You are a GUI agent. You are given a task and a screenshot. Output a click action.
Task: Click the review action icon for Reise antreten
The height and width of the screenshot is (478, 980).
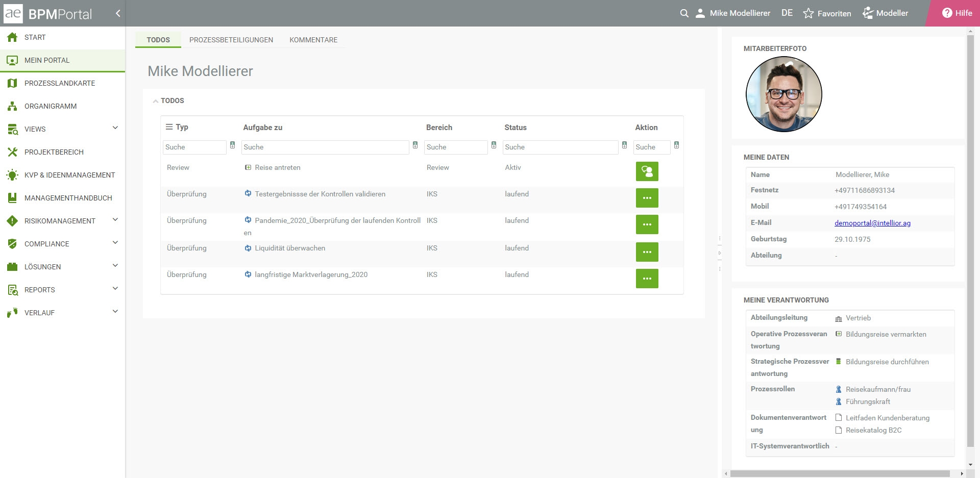point(647,171)
